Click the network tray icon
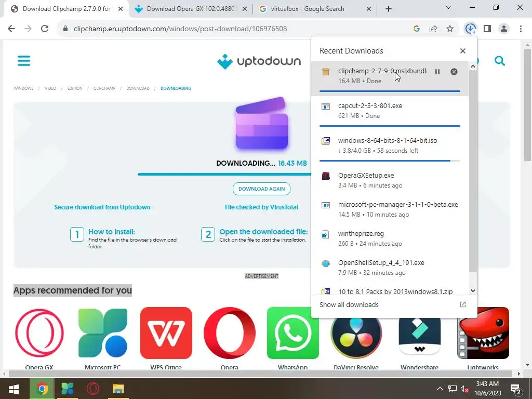The image size is (532, 399). tap(453, 389)
